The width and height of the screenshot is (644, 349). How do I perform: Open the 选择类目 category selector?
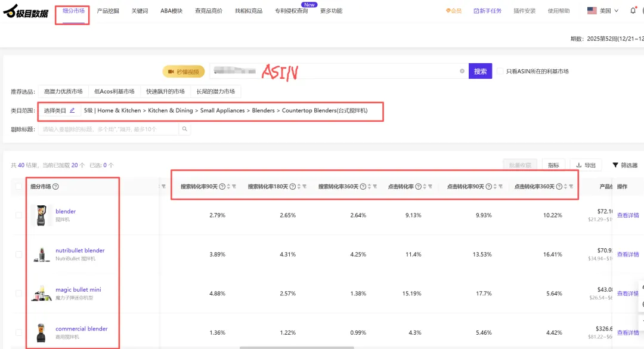pyautogui.click(x=60, y=110)
